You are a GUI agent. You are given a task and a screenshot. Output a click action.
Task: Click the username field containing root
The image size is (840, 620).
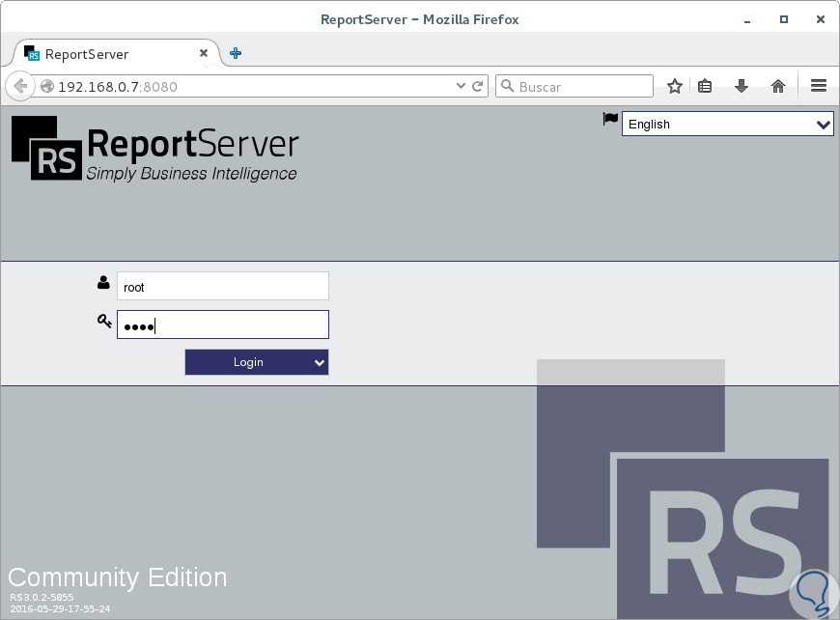(x=223, y=286)
